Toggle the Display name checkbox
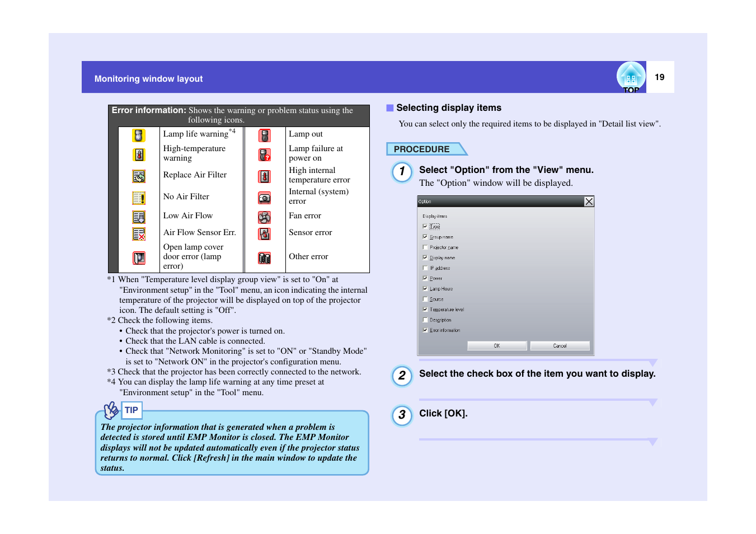 (425, 257)
